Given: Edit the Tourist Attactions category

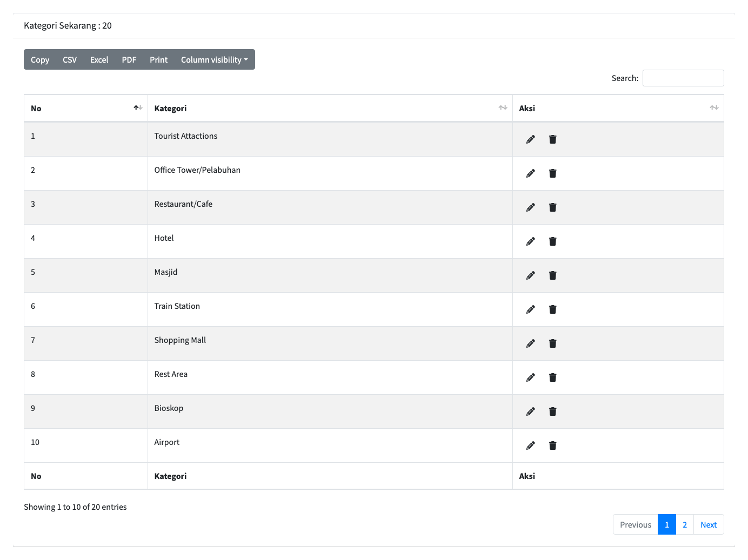Looking at the screenshot, I should click(x=531, y=139).
